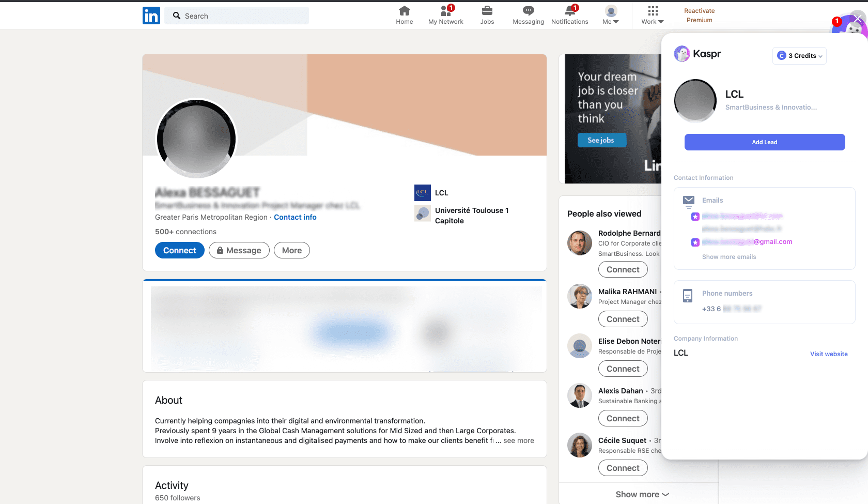Click the 500+ connections text

pyautogui.click(x=185, y=232)
